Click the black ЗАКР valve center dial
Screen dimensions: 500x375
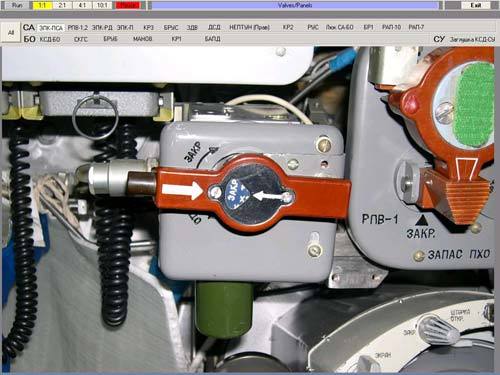coord(252,196)
